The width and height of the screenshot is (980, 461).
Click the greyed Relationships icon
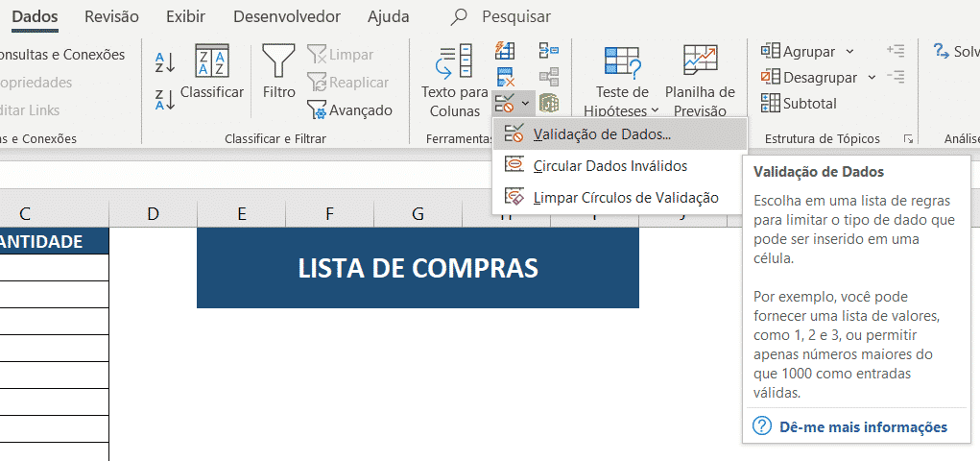click(549, 76)
